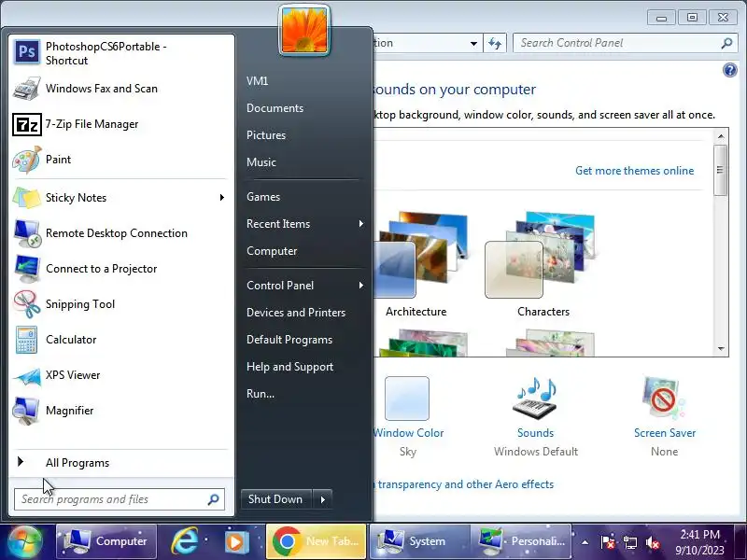The height and width of the screenshot is (560, 747).
Task: Open the Run... dialog
Action: [x=261, y=394]
